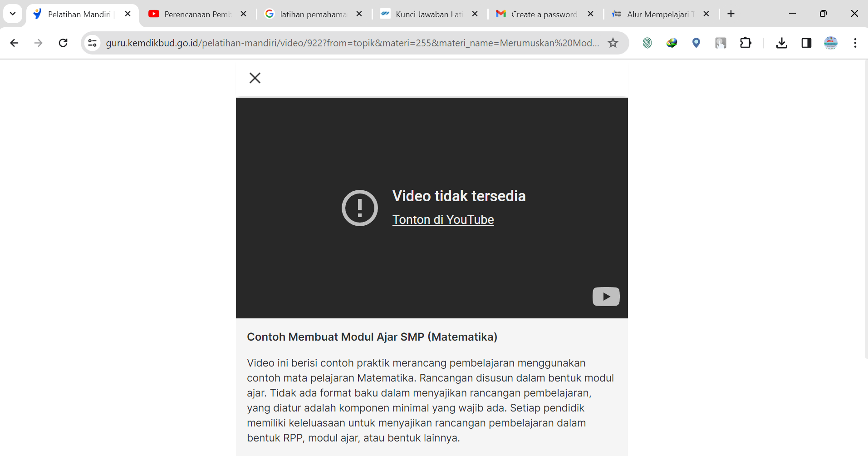This screenshot has height=456, width=868.
Task: Click the YouTube logo in video player
Action: point(606,297)
